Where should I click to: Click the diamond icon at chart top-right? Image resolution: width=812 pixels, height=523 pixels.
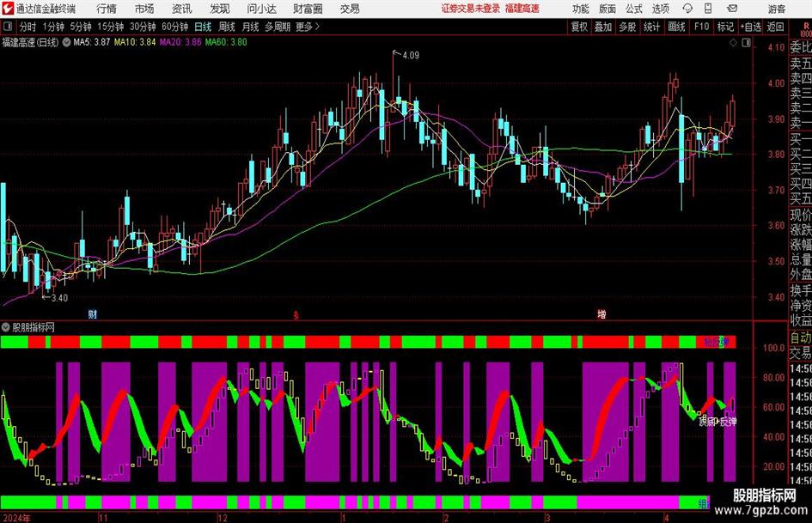pyautogui.click(x=733, y=43)
